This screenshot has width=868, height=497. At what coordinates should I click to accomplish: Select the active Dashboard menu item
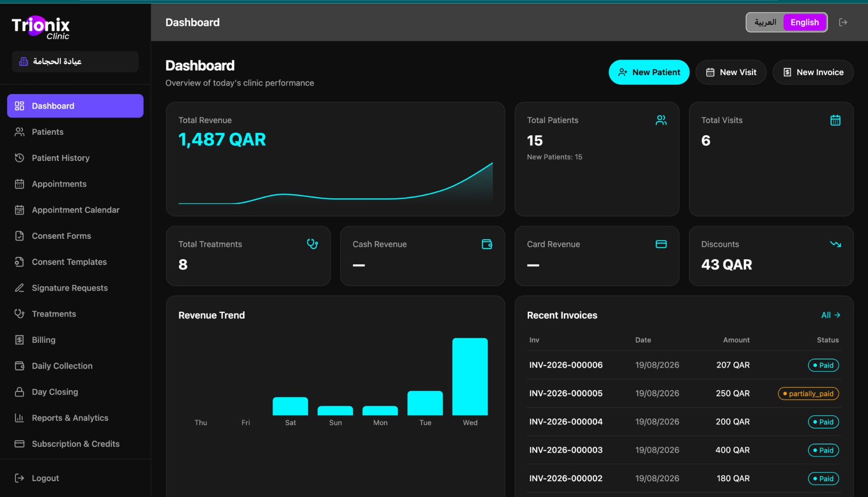click(75, 106)
